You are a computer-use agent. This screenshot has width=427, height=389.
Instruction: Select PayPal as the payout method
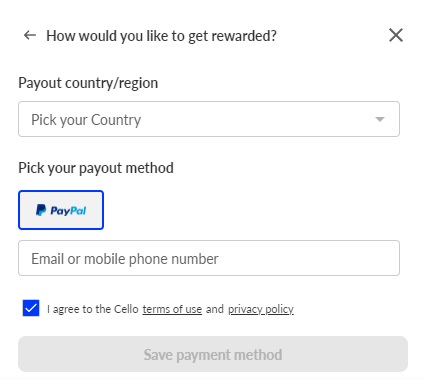click(x=61, y=210)
